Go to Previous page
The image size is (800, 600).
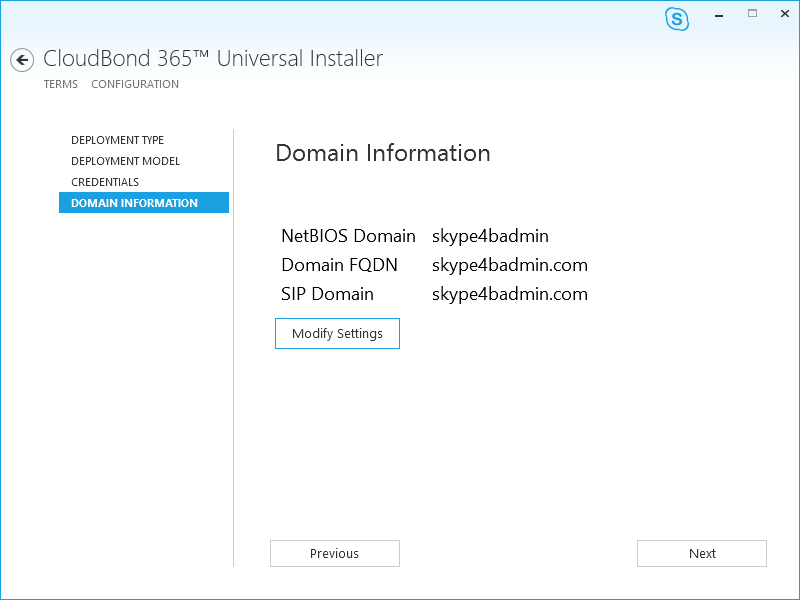point(335,554)
